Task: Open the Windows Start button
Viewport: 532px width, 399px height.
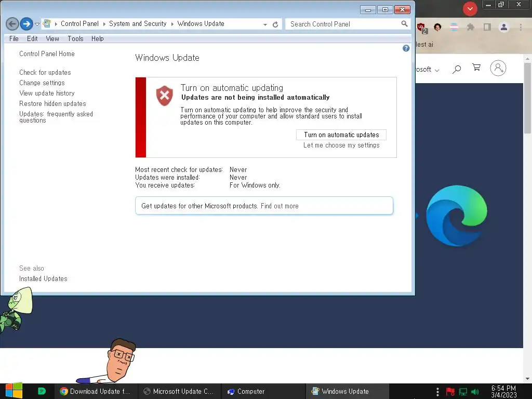Action: (x=14, y=391)
